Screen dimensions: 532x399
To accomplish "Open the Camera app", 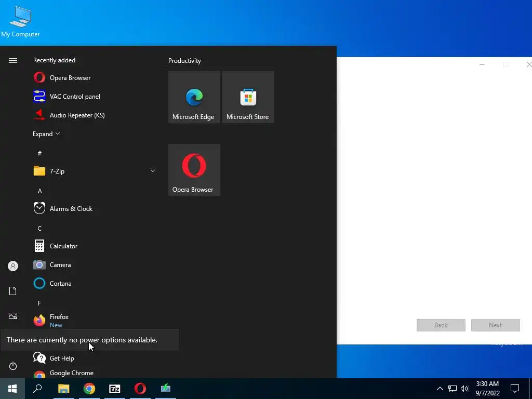I will tap(95, 264).
